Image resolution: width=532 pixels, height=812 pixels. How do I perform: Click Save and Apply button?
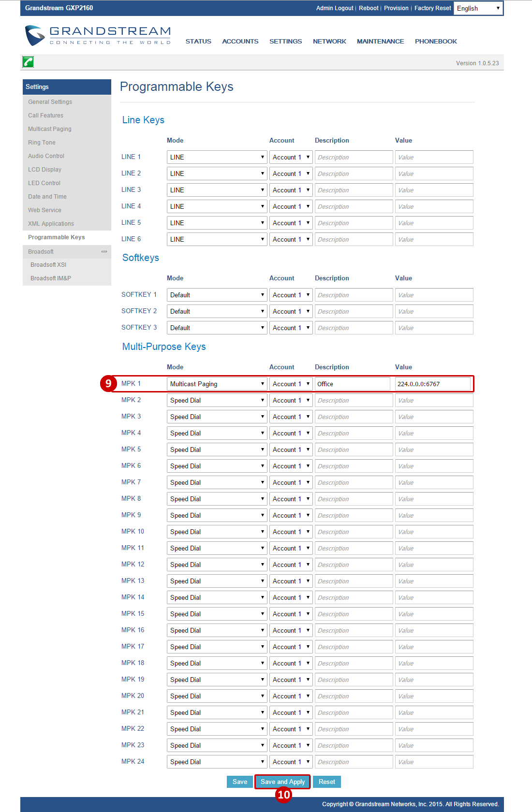283,782
